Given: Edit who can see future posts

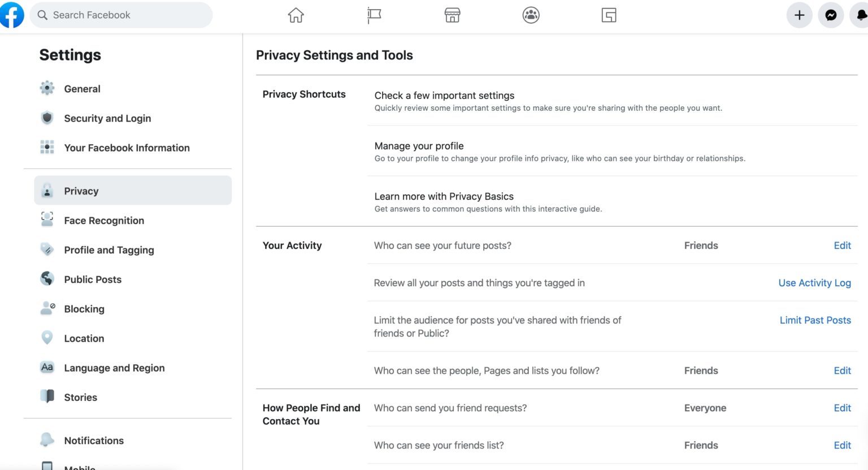Looking at the screenshot, I should coord(842,245).
